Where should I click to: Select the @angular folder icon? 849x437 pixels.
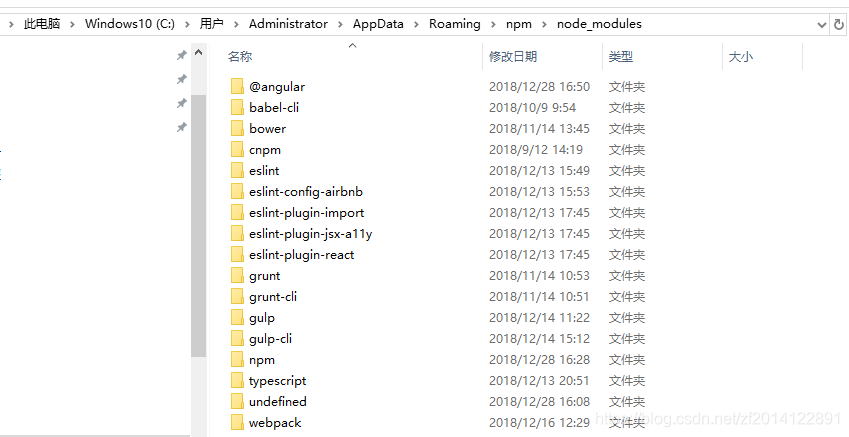[237, 87]
